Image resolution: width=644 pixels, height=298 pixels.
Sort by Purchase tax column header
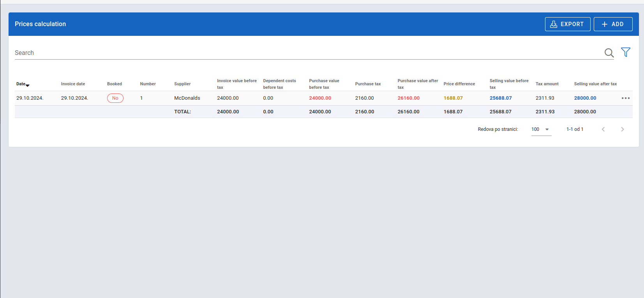(x=368, y=84)
